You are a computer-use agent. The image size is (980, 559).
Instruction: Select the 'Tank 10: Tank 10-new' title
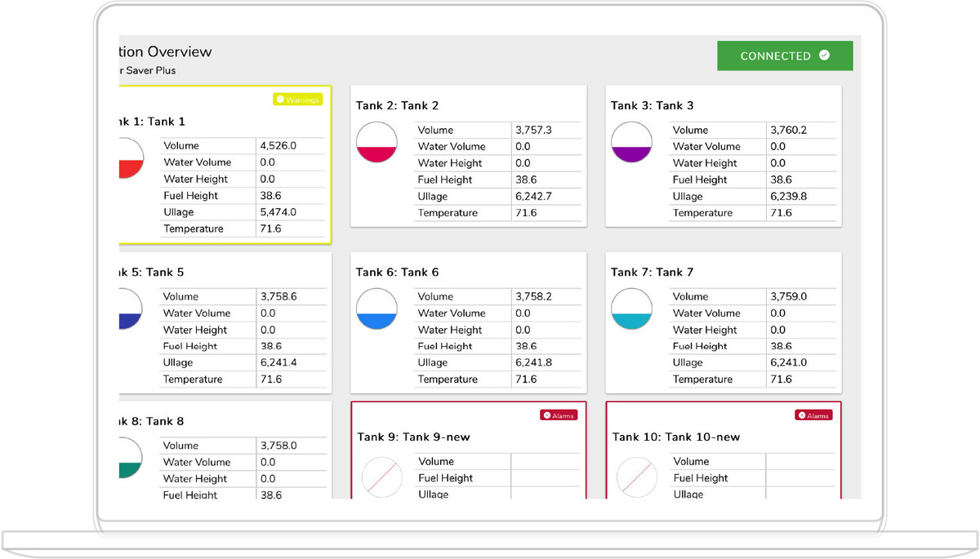676,437
